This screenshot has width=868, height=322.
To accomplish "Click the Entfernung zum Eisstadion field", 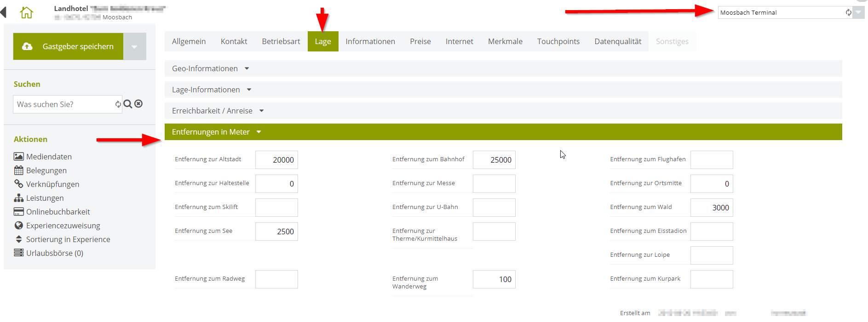I will (712, 232).
